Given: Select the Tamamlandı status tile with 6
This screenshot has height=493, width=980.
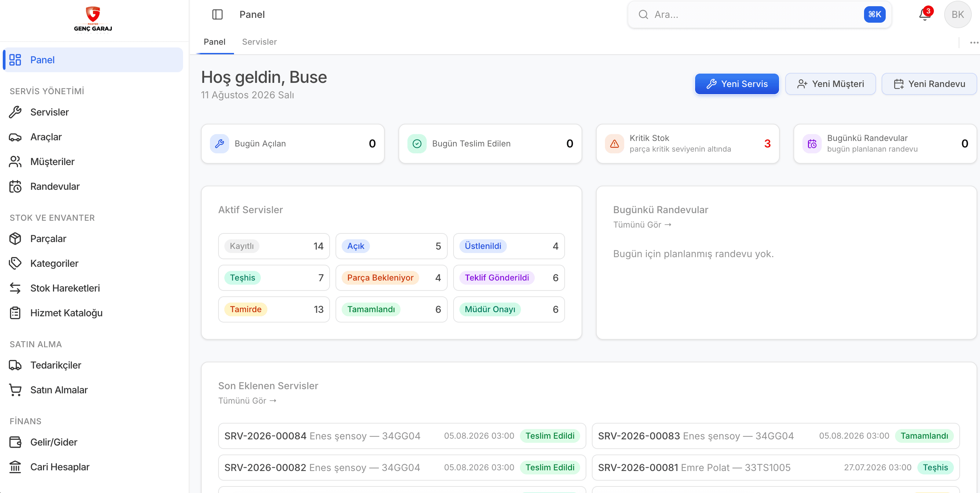Looking at the screenshot, I should pyautogui.click(x=392, y=309).
